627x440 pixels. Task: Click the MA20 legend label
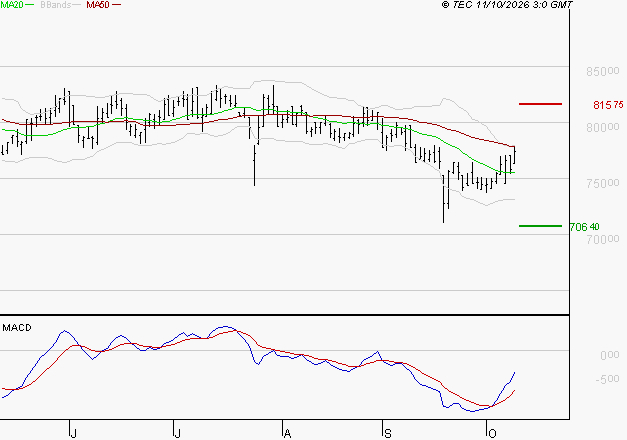click(x=12, y=5)
